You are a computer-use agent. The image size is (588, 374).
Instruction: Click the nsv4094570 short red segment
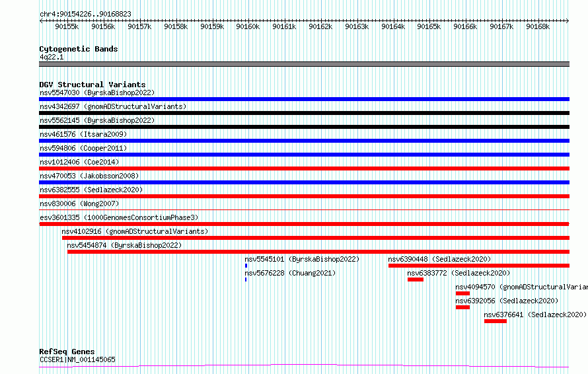tap(462, 293)
